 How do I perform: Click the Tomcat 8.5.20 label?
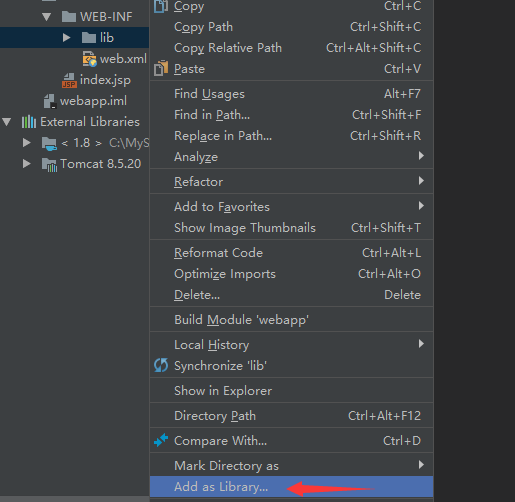point(101,164)
